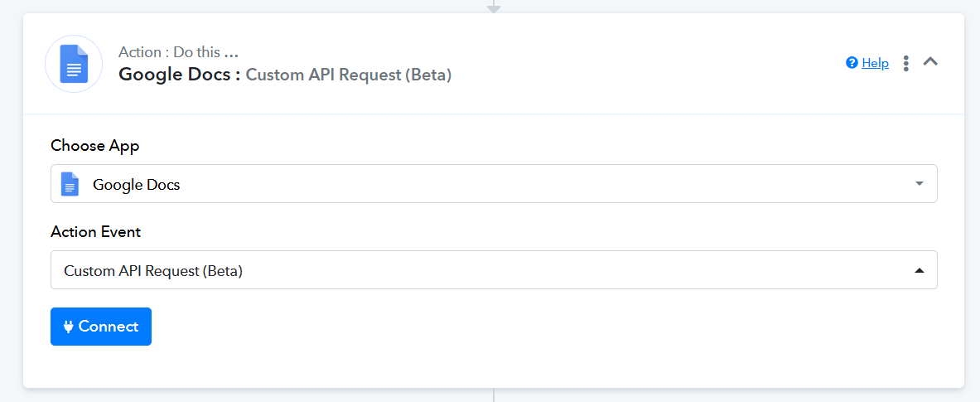
Task: Click the 'Google Docs : Custom API Request (Beta)' title
Action: coord(285,75)
